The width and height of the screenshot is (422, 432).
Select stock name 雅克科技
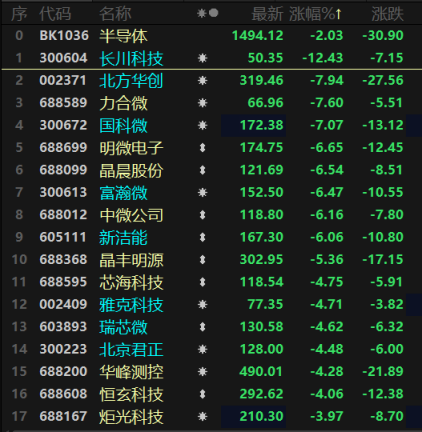(x=131, y=305)
